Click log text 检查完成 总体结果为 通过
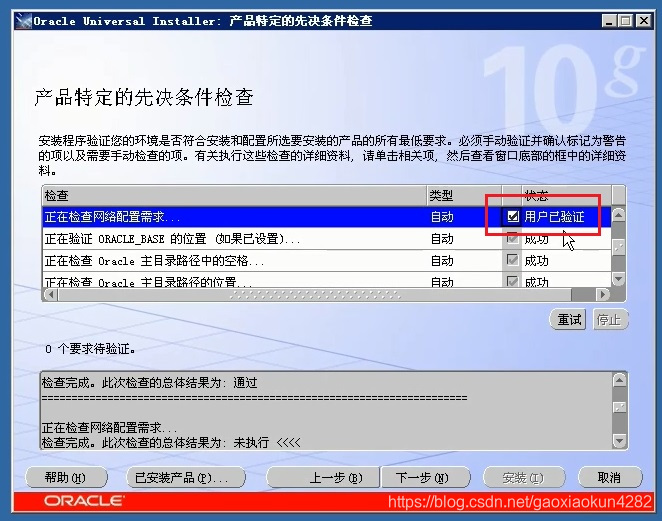 pos(149,383)
